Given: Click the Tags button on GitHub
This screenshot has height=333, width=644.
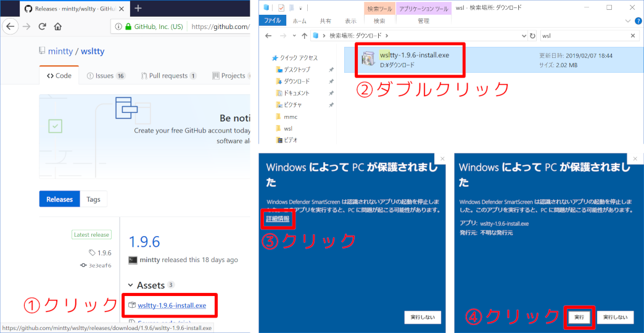Looking at the screenshot, I should tap(93, 199).
